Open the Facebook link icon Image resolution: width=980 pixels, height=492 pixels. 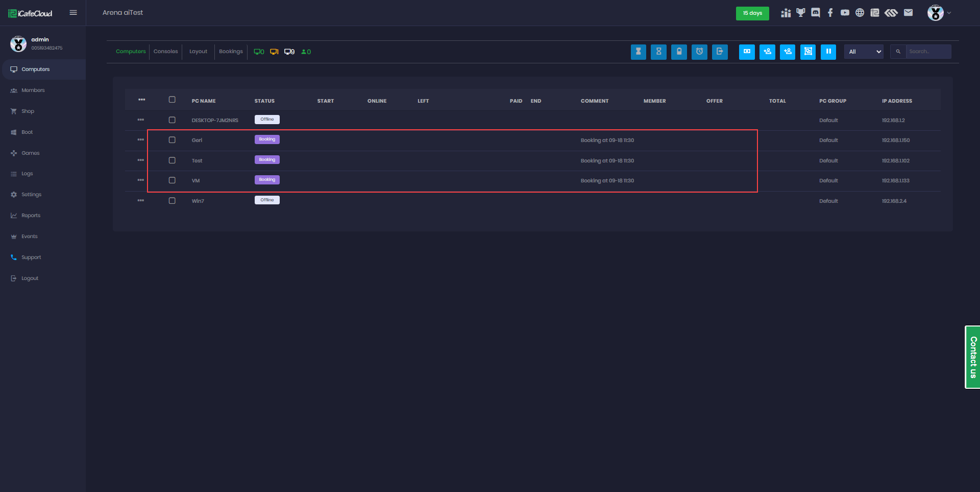pyautogui.click(x=830, y=13)
